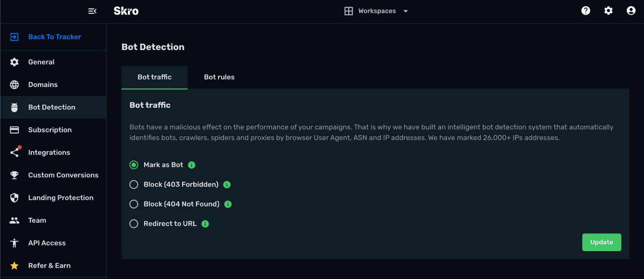Open Domains menu item
Screen dimensions: 644x279
(53, 85)
